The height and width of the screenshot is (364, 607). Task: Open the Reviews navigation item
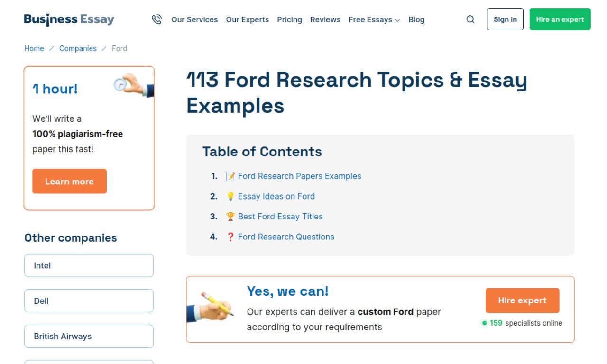point(325,20)
